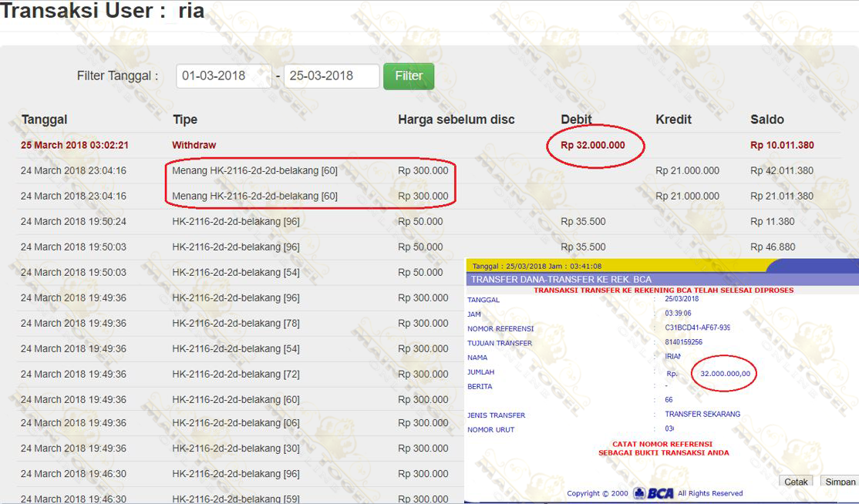The image size is (859, 504).
Task: Click the start date field 01-03-2018
Action: 224,76
